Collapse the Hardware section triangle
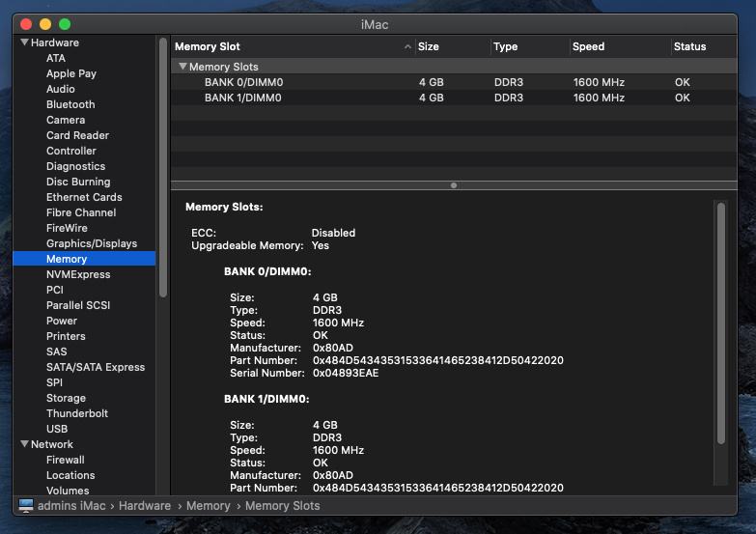 click(x=24, y=42)
